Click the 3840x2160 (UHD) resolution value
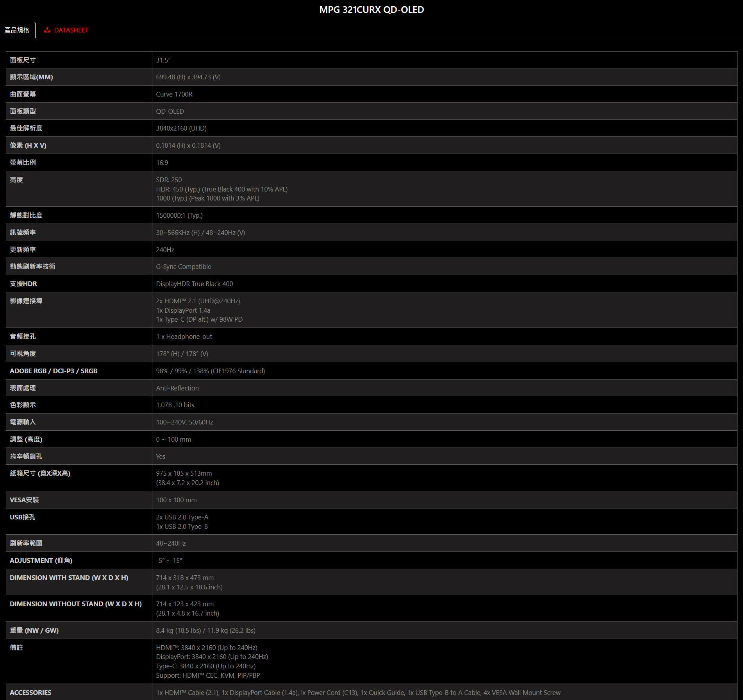Viewport: 743px width, 700px height. point(181,128)
